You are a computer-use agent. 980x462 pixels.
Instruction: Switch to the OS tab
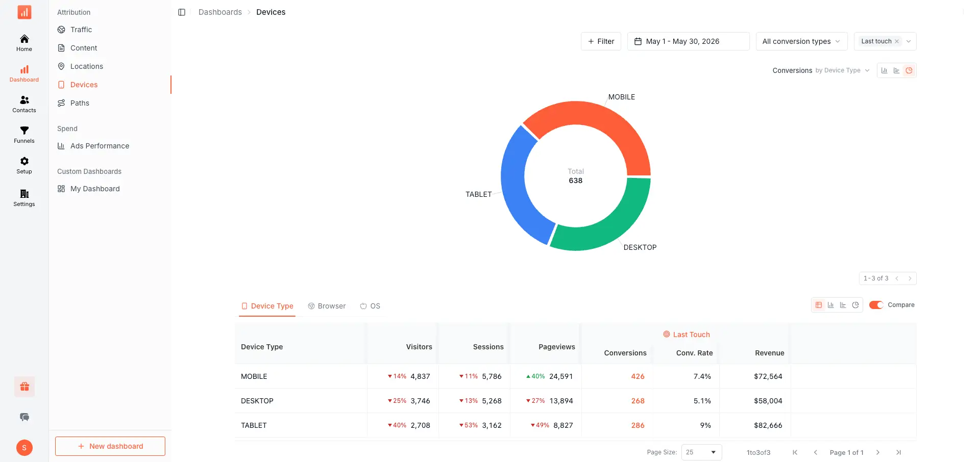tap(370, 306)
